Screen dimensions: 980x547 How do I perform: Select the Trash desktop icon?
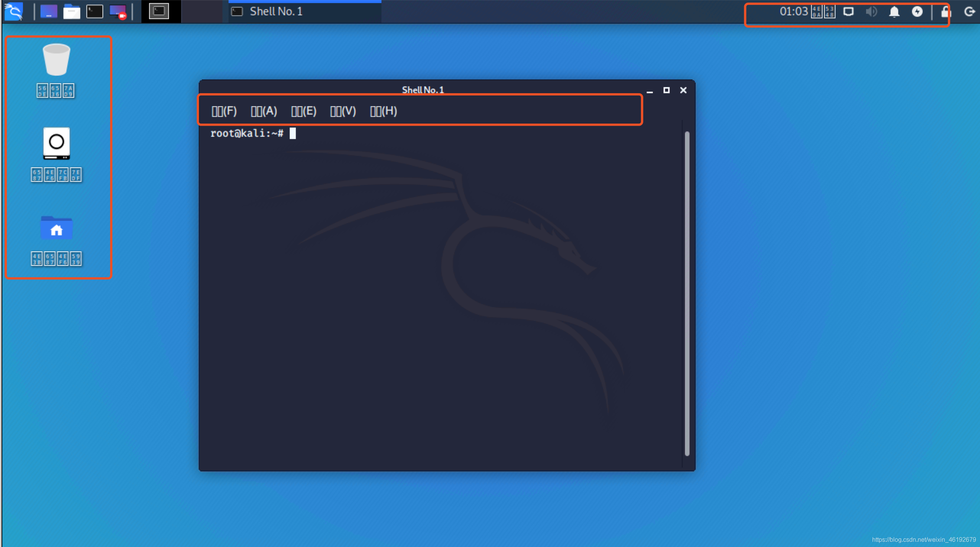56,70
